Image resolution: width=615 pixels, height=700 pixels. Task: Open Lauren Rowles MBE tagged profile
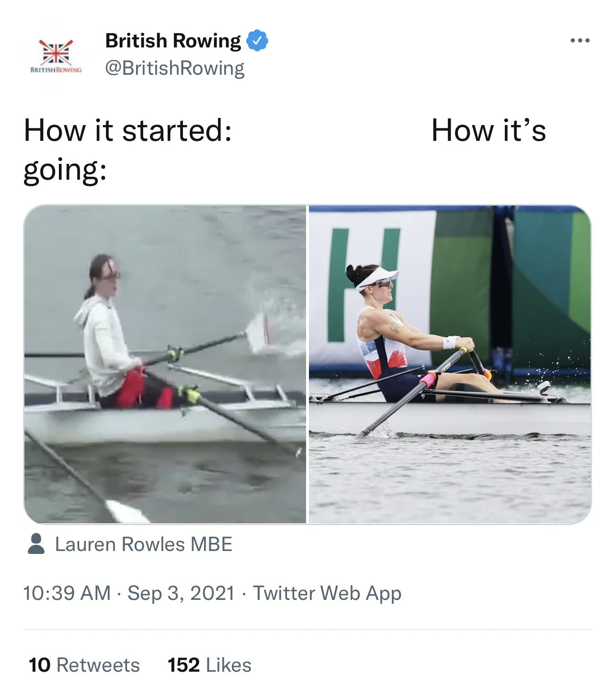[144, 544]
